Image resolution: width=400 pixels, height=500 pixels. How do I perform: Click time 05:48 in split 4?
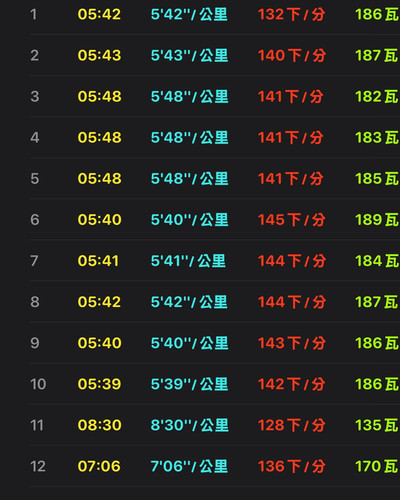click(x=100, y=137)
